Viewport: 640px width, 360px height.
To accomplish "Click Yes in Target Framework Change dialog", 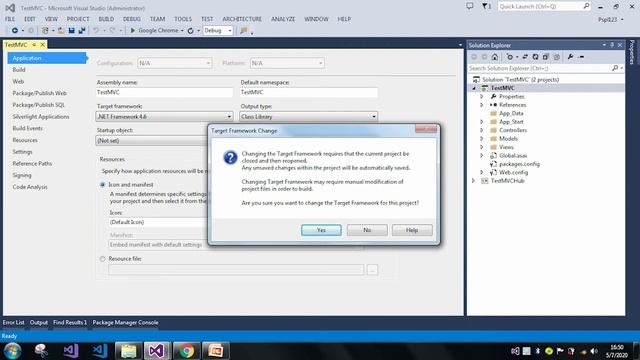I will tap(321, 230).
